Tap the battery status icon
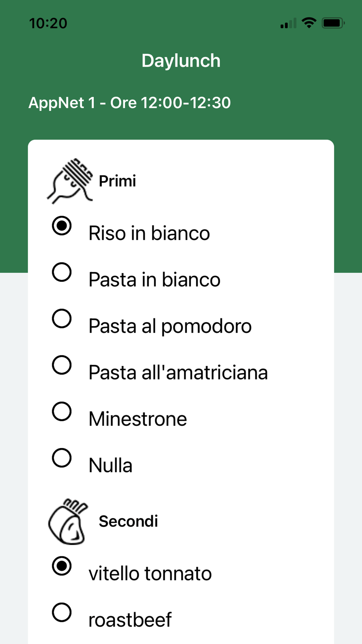Image resolution: width=362 pixels, height=644 pixels. point(333,23)
